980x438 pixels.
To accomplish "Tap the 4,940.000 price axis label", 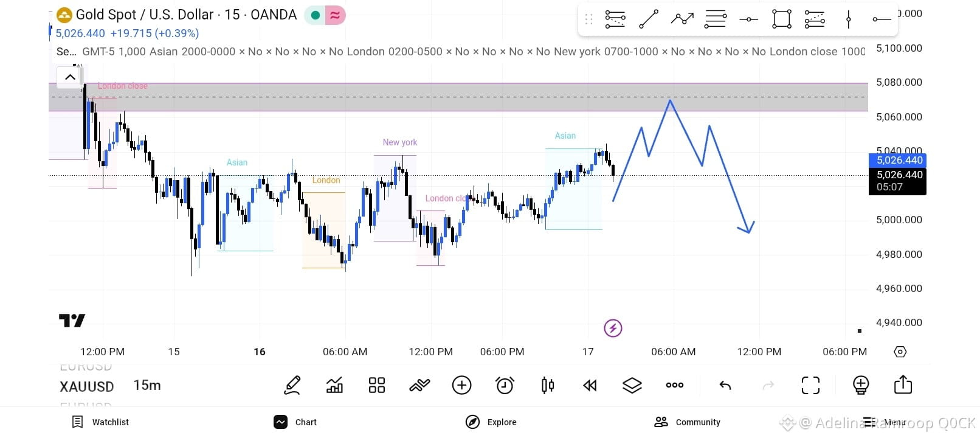I will tap(899, 322).
